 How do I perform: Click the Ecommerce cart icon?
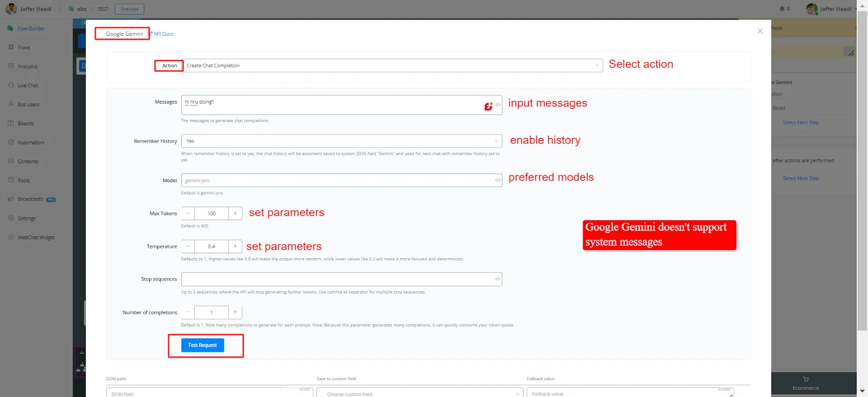coord(806,379)
